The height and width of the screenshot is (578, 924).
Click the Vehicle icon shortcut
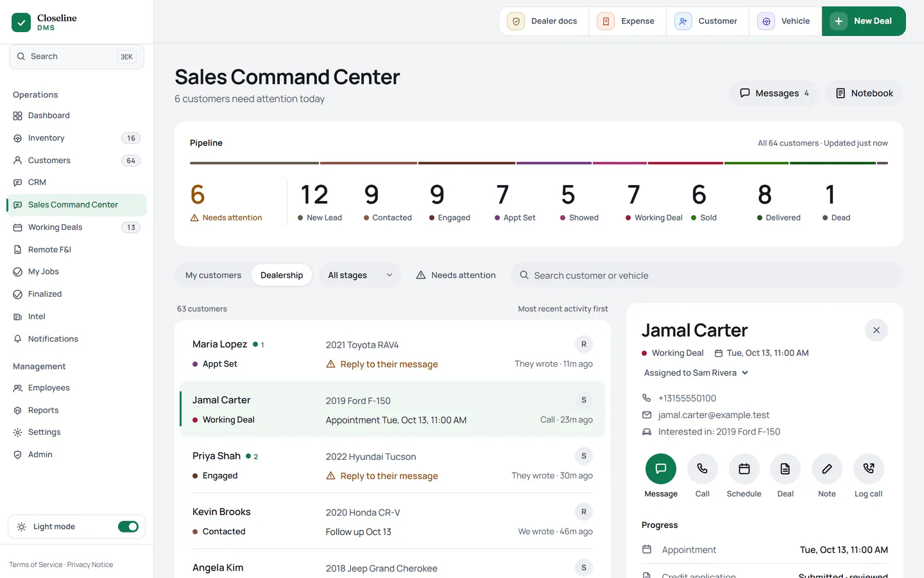(x=785, y=21)
